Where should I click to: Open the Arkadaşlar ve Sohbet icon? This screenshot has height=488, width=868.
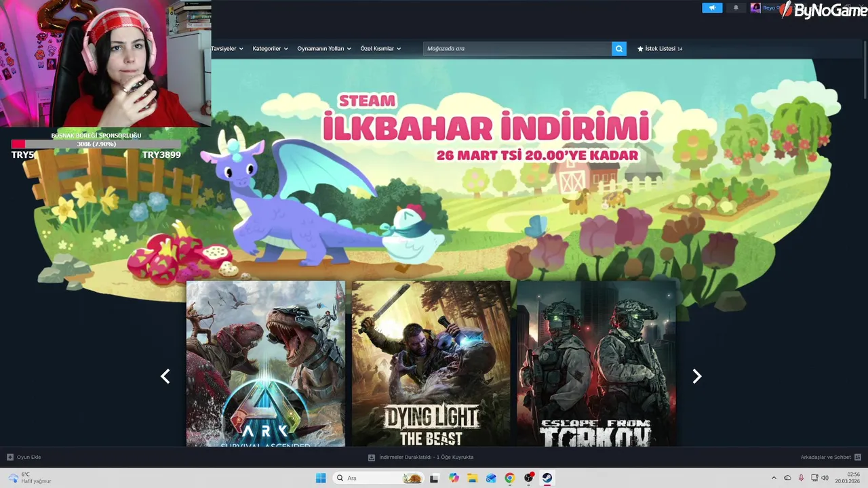[x=858, y=457]
